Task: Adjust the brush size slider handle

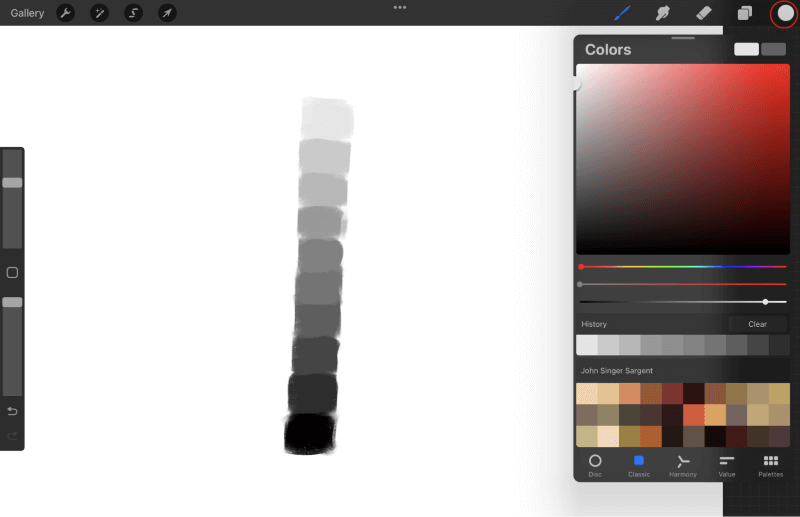Action: [12, 183]
